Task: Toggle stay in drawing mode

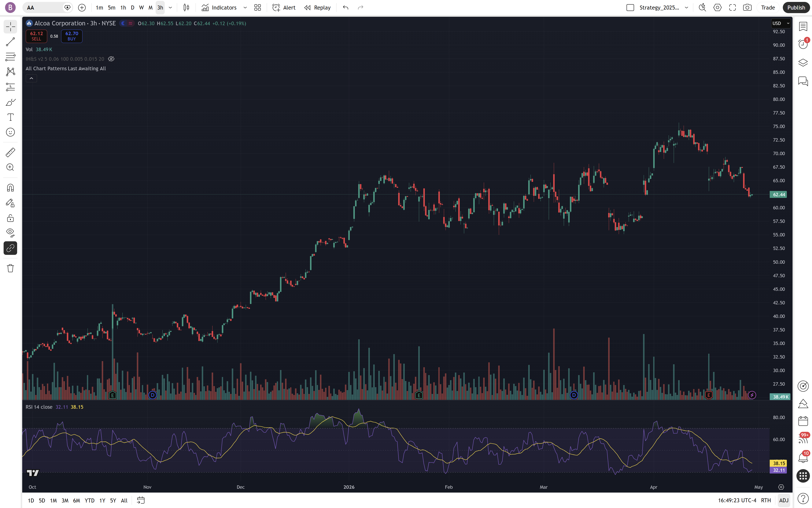Action: [10, 203]
